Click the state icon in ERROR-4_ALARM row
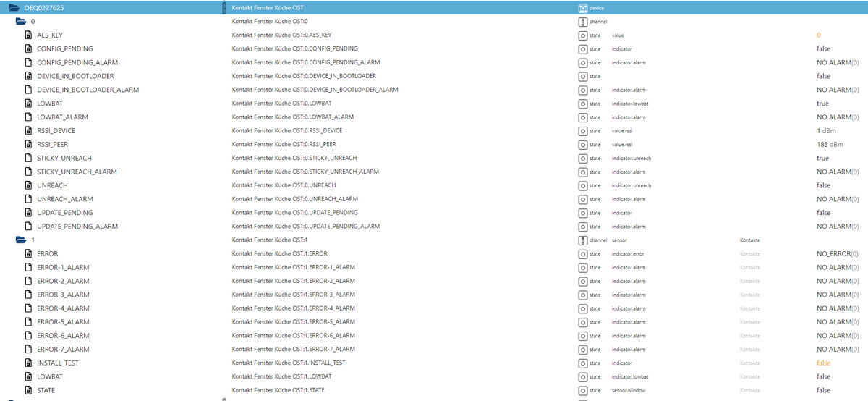Image resolution: width=868 pixels, height=401 pixels. [583, 308]
